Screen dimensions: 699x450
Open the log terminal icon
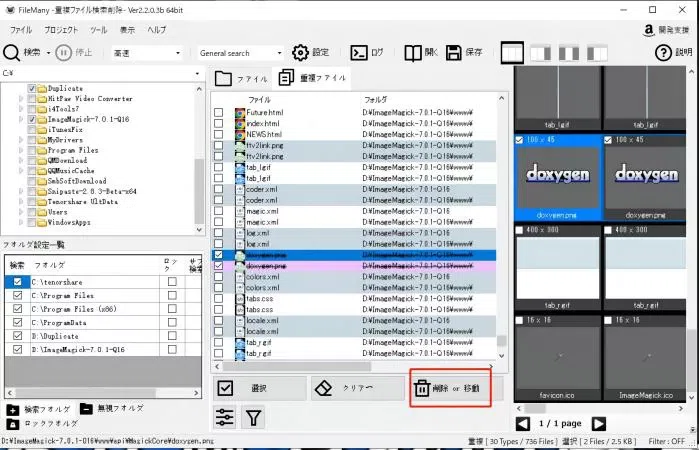359,53
